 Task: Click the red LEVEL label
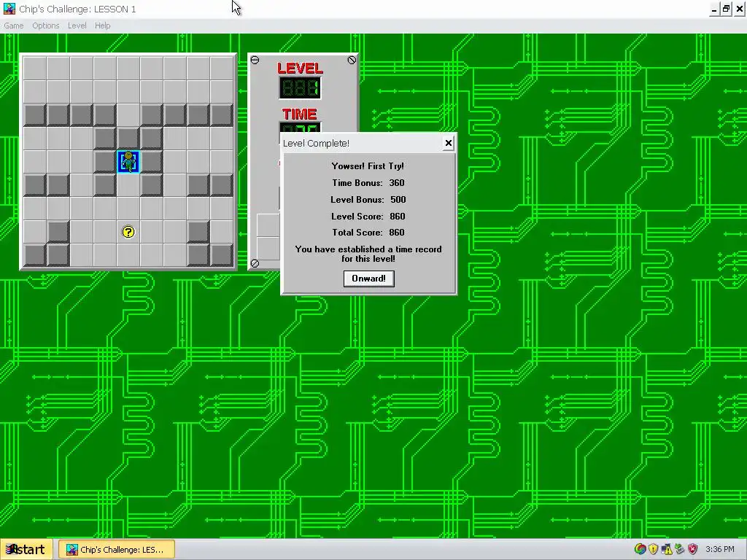click(300, 68)
